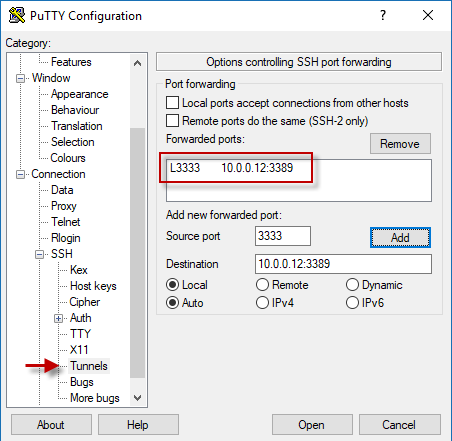The height and width of the screenshot is (441, 452).
Task: Click the Source port input field
Action: coord(283,236)
